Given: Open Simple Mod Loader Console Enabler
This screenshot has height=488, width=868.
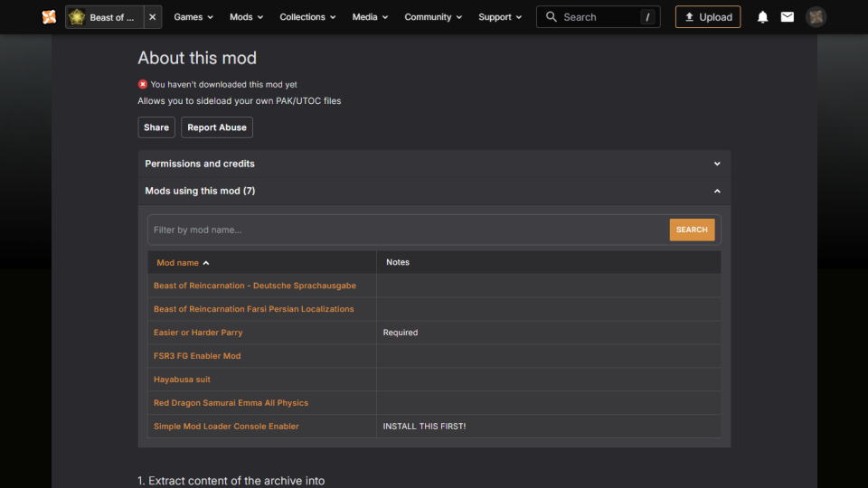Looking at the screenshot, I should [226, 426].
